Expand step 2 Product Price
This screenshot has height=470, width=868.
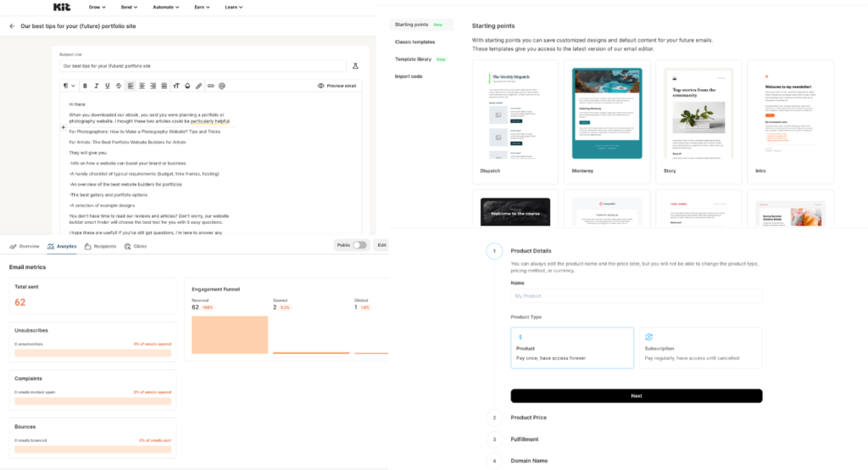tap(528, 417)
